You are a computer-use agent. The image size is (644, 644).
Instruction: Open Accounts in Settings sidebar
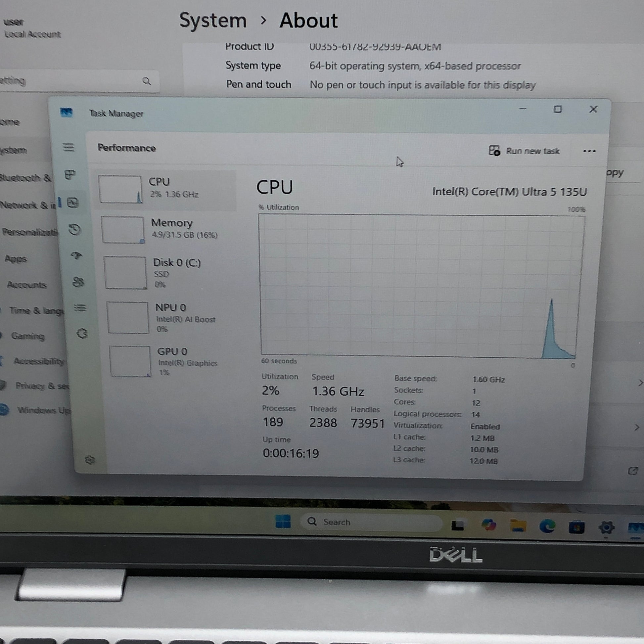(x=27, y=285)
